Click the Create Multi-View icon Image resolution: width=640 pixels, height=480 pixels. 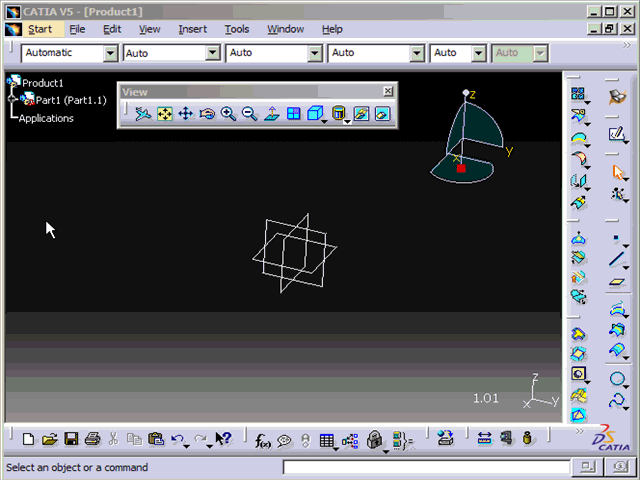coord(293,113)
